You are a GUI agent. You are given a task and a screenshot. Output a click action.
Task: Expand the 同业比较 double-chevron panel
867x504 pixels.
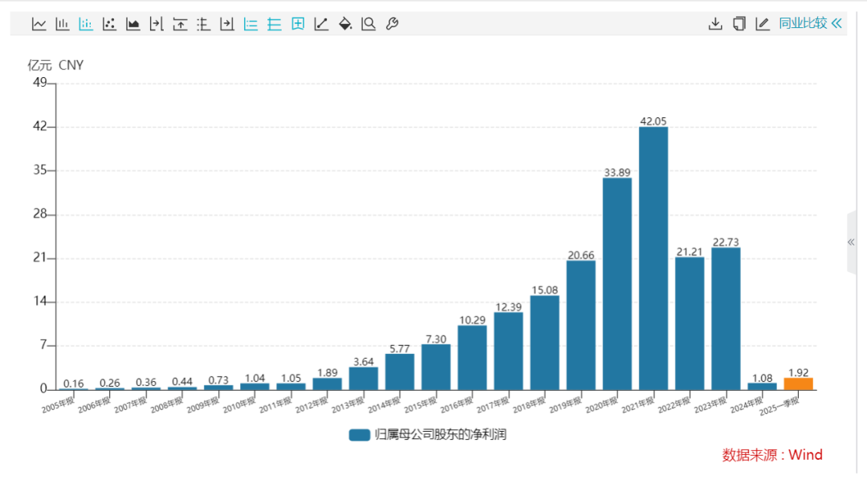[x=836, y=23]
